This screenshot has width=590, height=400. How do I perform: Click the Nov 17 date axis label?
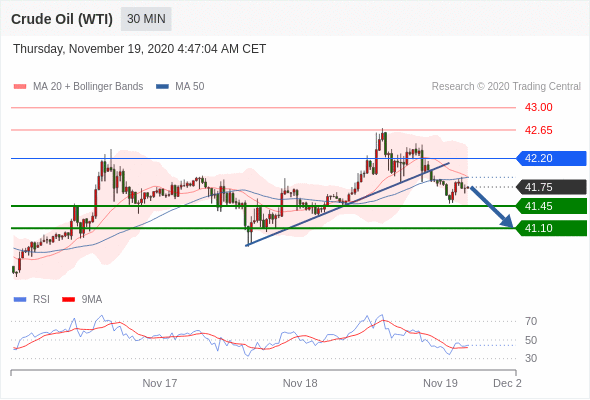(160, 383)
